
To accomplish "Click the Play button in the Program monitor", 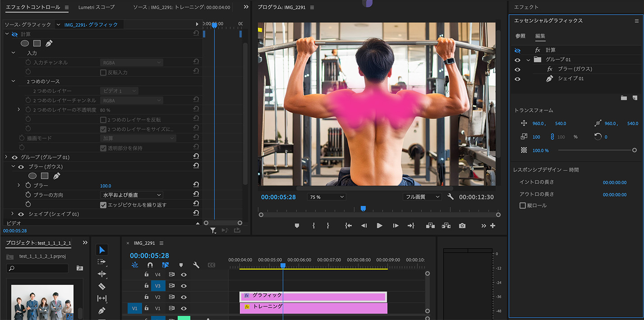I will [379, 226].
